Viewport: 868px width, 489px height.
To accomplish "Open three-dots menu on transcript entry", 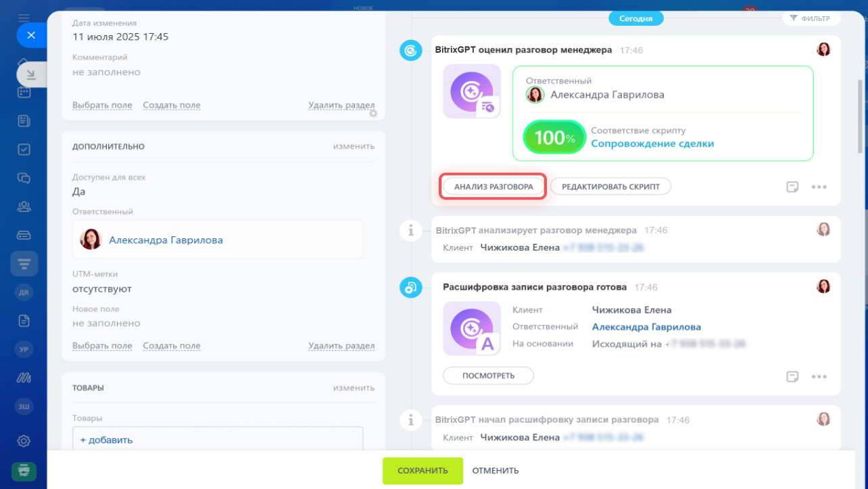I will click(x=819, y=377).
